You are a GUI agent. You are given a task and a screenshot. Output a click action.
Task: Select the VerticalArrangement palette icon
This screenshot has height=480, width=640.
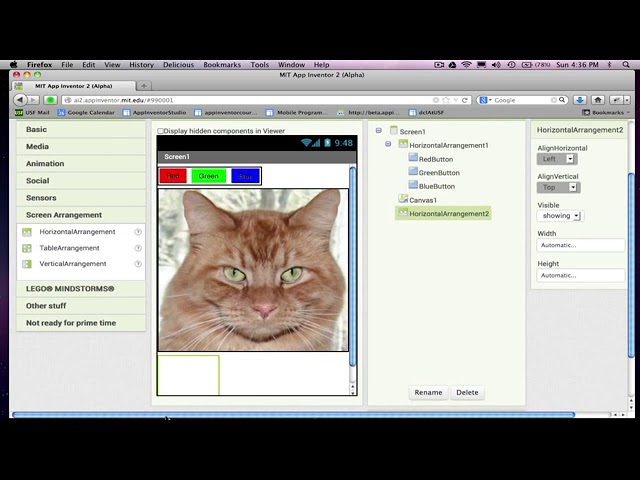point(27,264)
